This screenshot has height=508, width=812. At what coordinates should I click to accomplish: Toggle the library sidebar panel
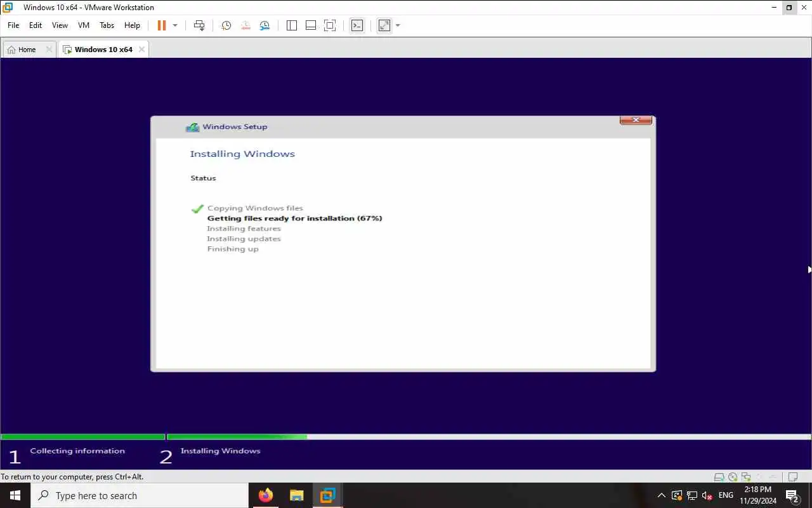[x=292, y=25]
